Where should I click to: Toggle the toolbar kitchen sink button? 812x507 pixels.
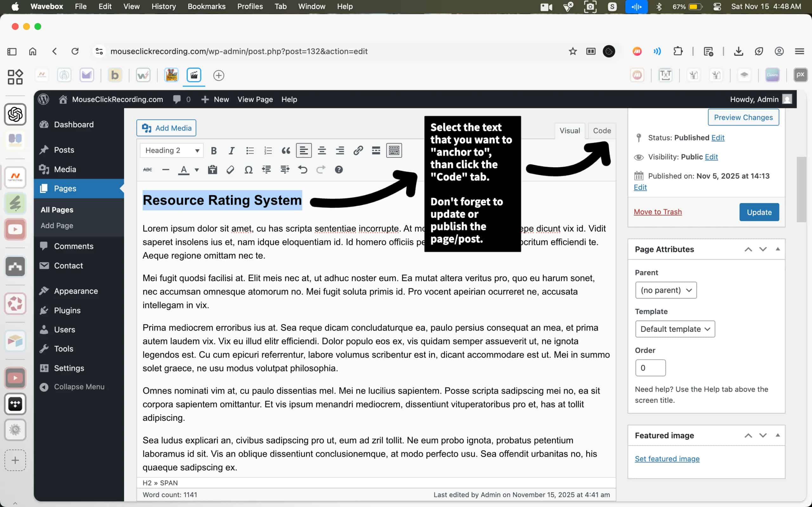(394, 151)
